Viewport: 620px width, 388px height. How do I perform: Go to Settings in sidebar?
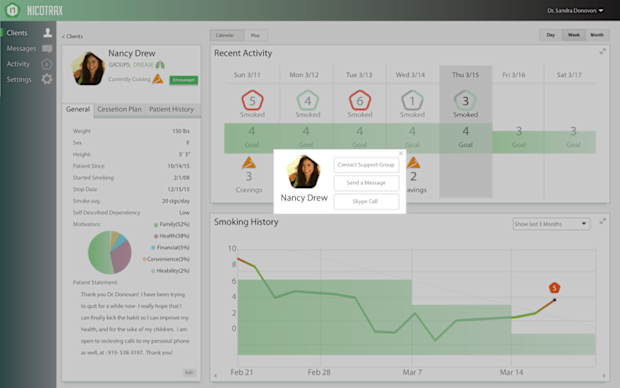point(19,79)
